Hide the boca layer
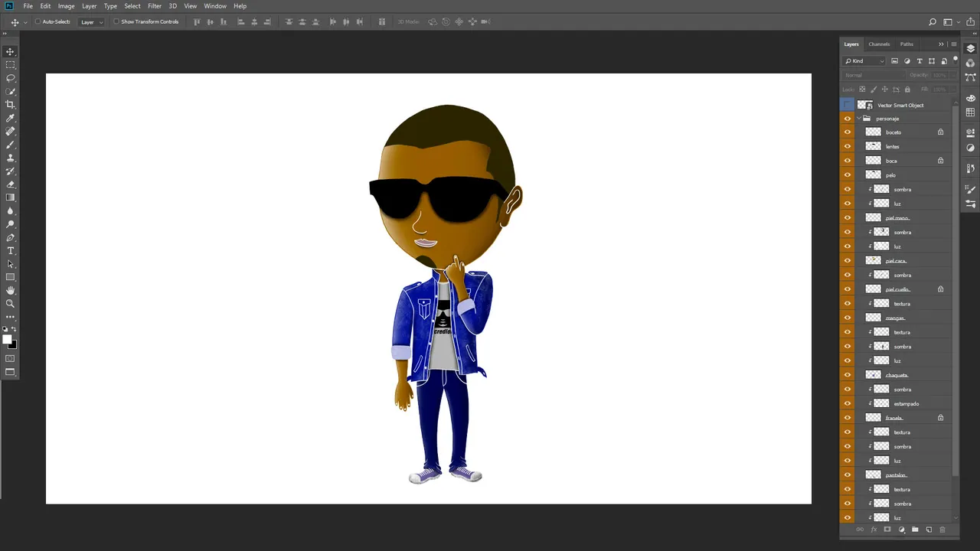This screenshot has height=551, width=980. point(847,161)
